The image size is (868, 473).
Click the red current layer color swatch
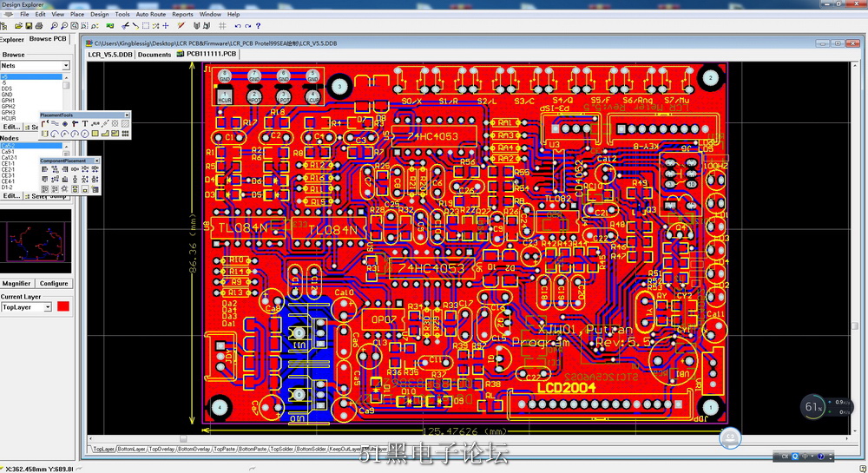(63, 306)
